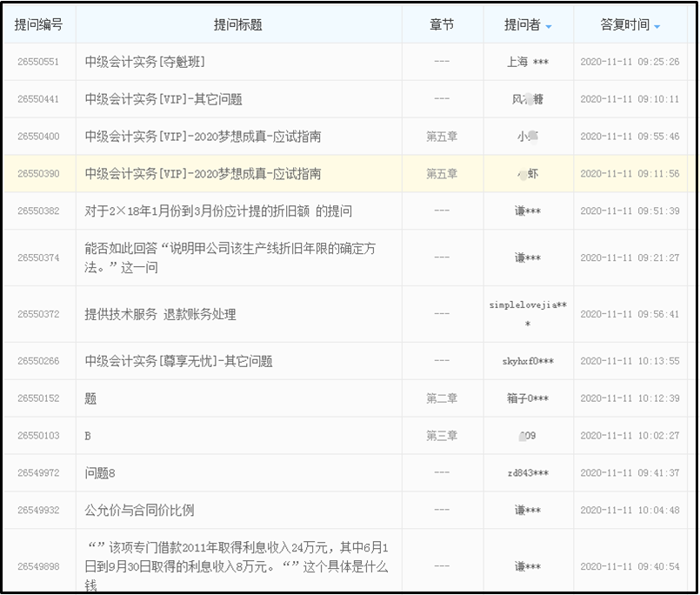Select question number 26550400
Screen dimensions: 700x595
pyautogui.click(x=38, y=137)
